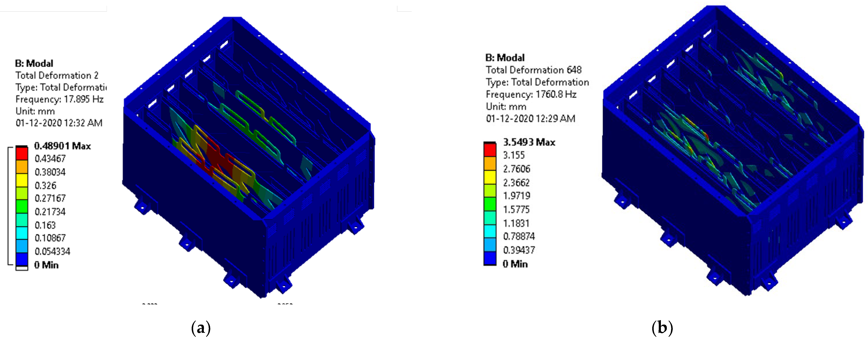Click the 'Frequency: 17.895 Hz' label

pos(59,99)
